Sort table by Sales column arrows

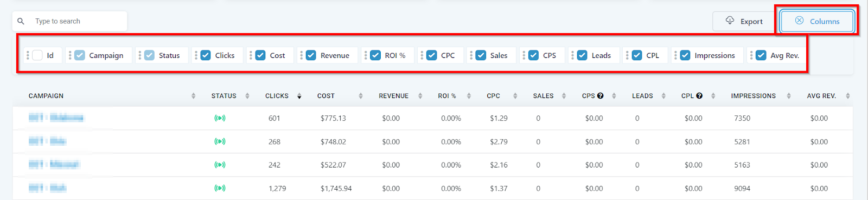point(564,96)
